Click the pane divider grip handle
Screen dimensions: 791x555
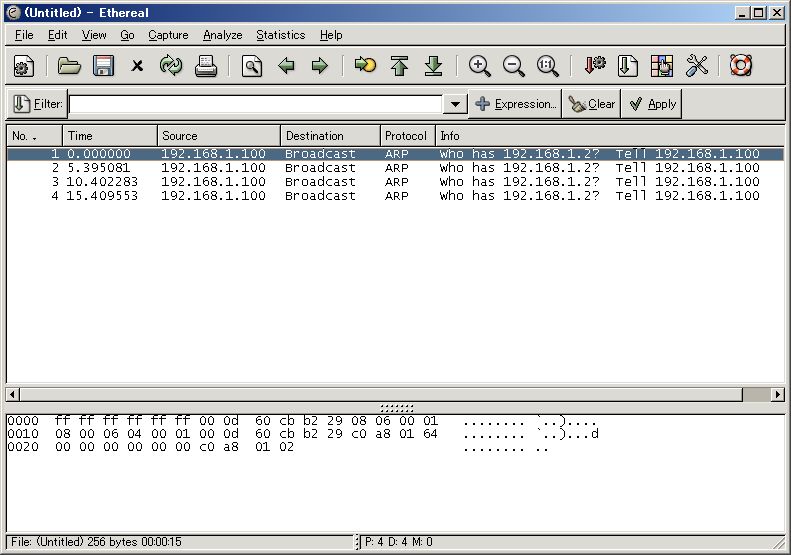(x=397, y=408)
